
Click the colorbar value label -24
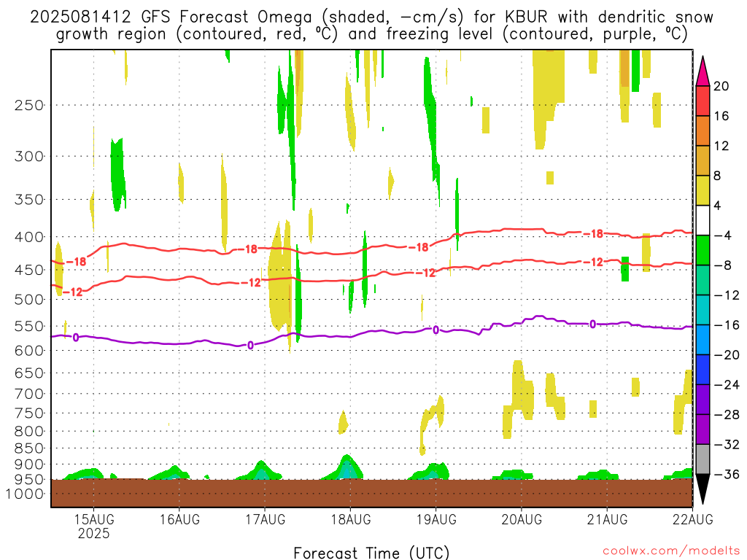727,384
